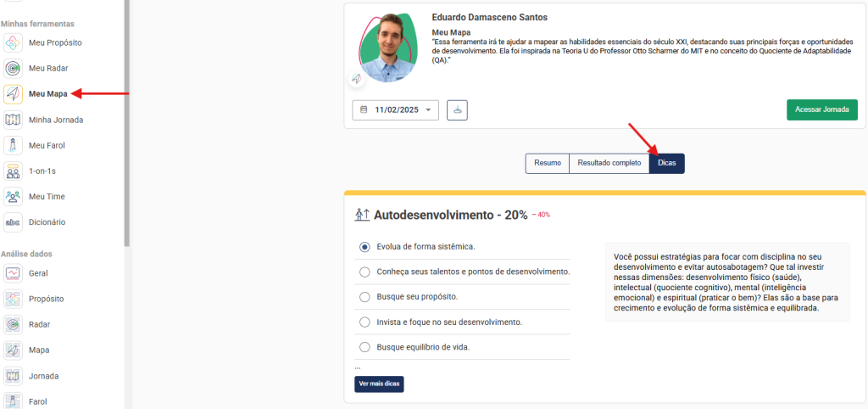Click the sidebar vertical scrollbar
The image size is (868, 409).
coord(127,127)
